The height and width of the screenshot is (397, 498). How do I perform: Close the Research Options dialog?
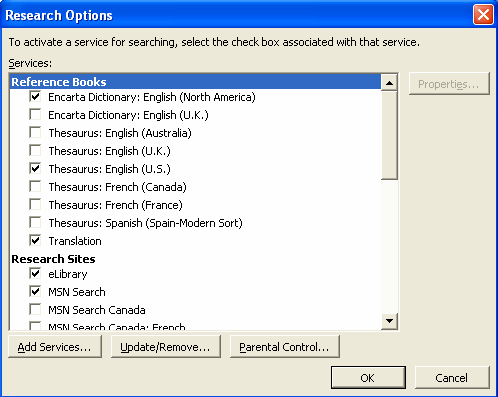coord(483,14)
